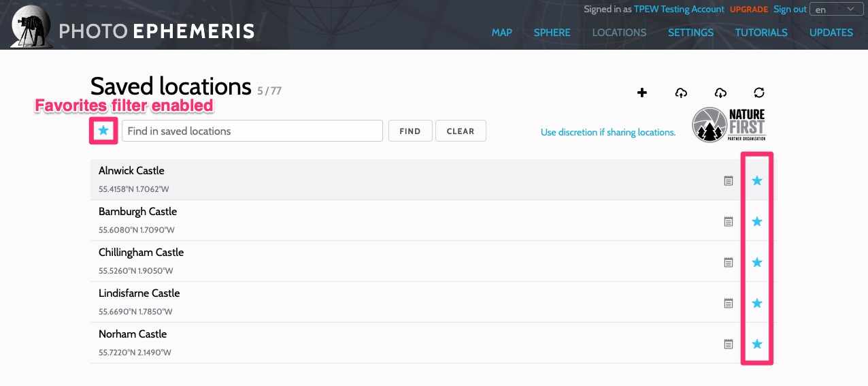Select the Lindisfarne Castle location name
868x386 pixels.
139,293
